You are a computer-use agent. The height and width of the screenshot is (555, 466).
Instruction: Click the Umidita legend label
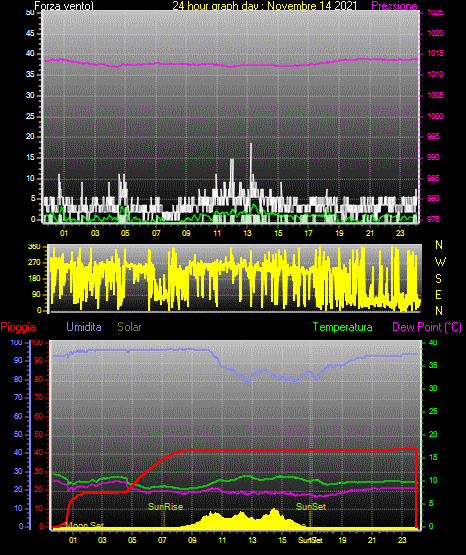click(x=84, y=327)
